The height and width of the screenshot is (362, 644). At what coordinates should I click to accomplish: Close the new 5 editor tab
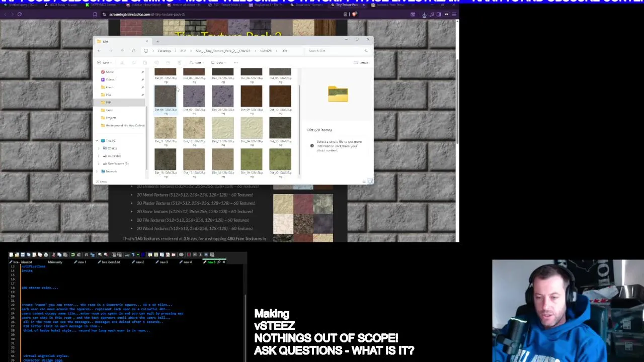(x=224, y=262)
